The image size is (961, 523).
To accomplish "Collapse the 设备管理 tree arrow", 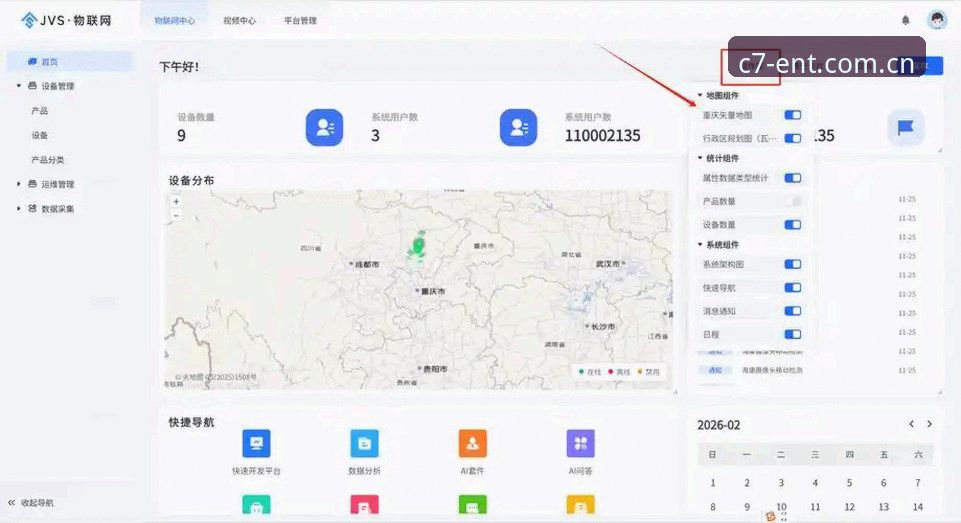I will coord(18,86).
